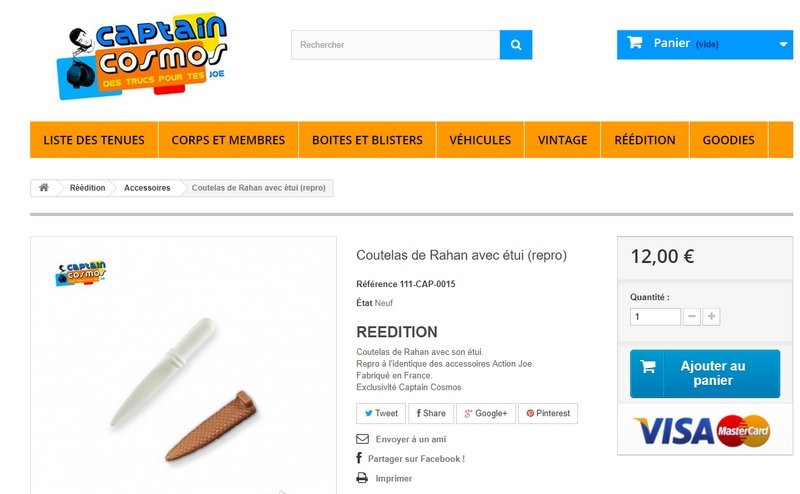Open the home breadcrumb icon

pyautogui.click(x=44, y=188)
